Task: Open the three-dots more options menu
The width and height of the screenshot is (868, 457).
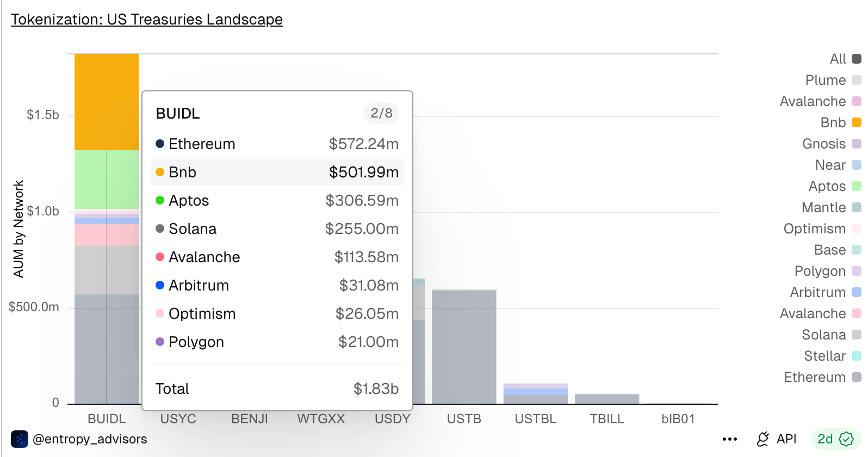Action: point(730,439)
